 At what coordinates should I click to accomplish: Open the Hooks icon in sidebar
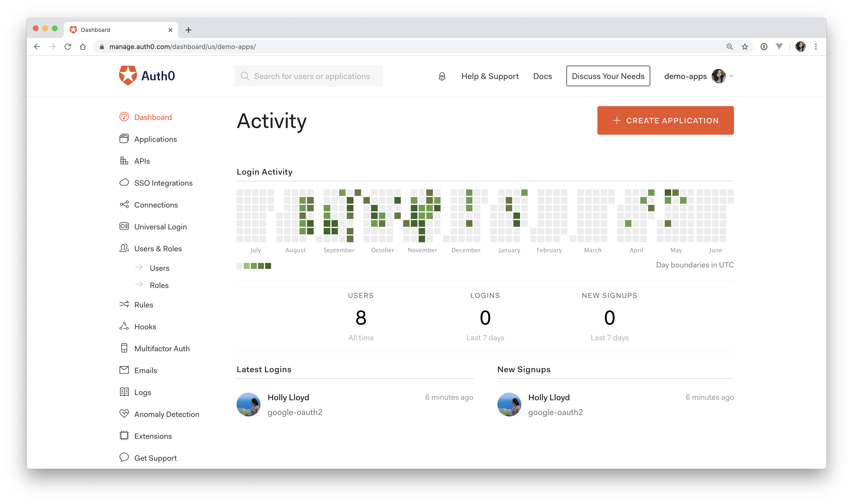pyautogui.click(x=124, y=326)
